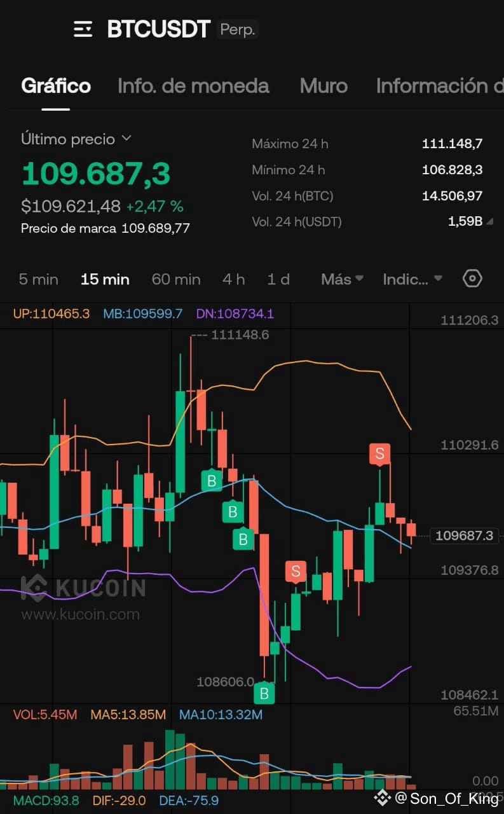This screenshot has width=504, height=814.
Task: Tap the UP:110465.3 Bollinger label
Action: tap(51, 314)
